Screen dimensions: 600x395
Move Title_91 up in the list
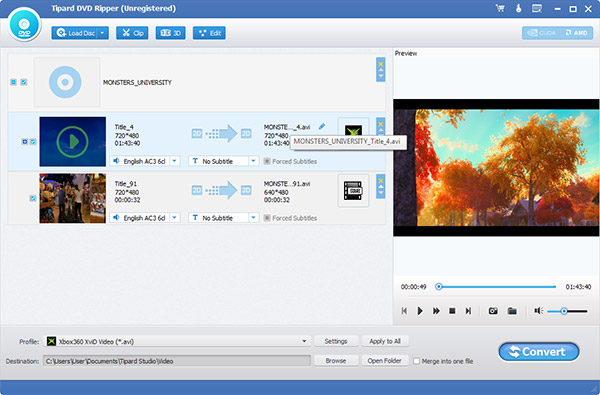click(380, 187)
